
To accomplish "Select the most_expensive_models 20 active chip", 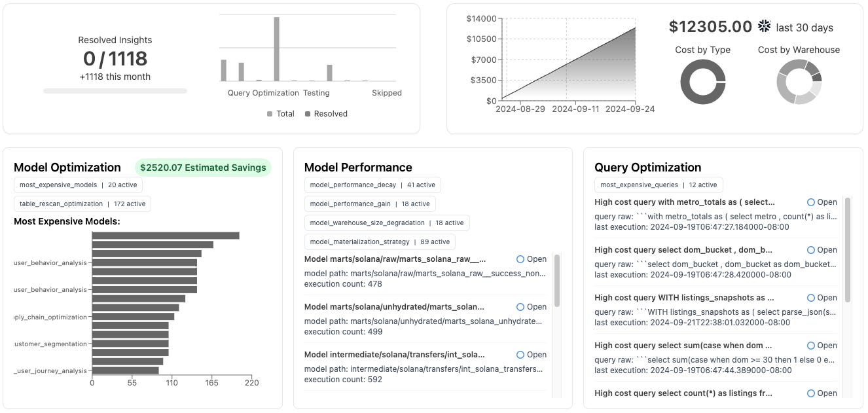I will [78, 185].
